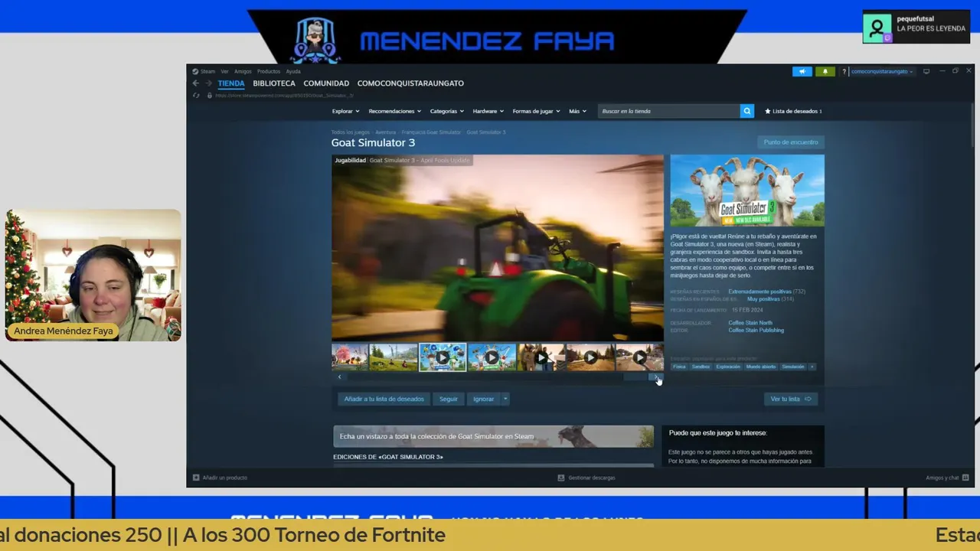Open the Amigos menu
Viewport: 980px width, 551px height.
click(243, 71)
